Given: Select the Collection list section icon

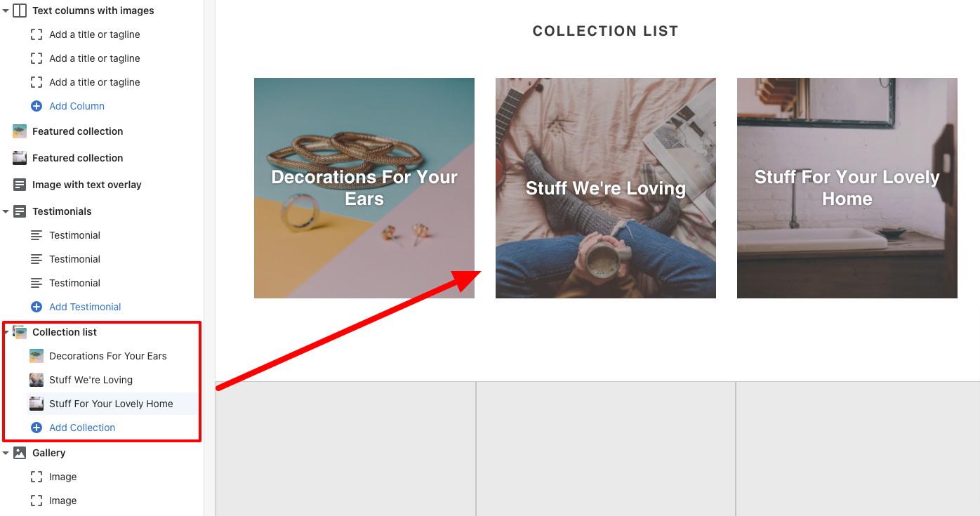Looking at the screenshot, I should click(x=19, y=332).
